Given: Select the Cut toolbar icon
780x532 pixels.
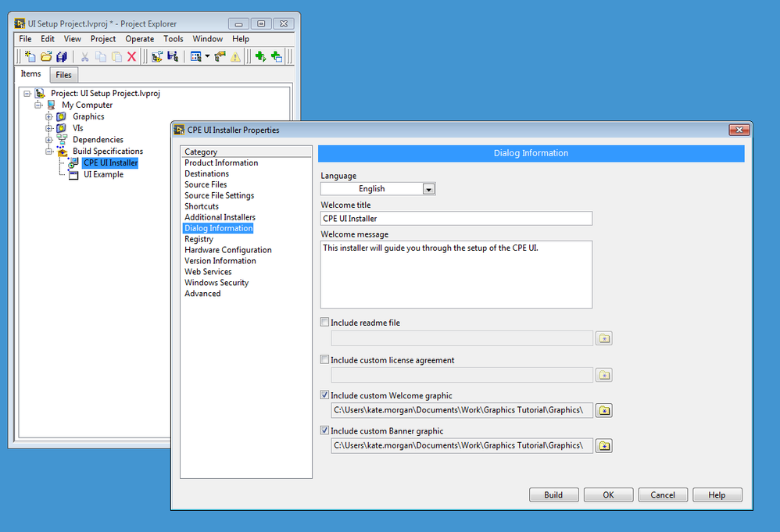Looking at the screenshot, I should pyautogui.click(x=86, y=55).
